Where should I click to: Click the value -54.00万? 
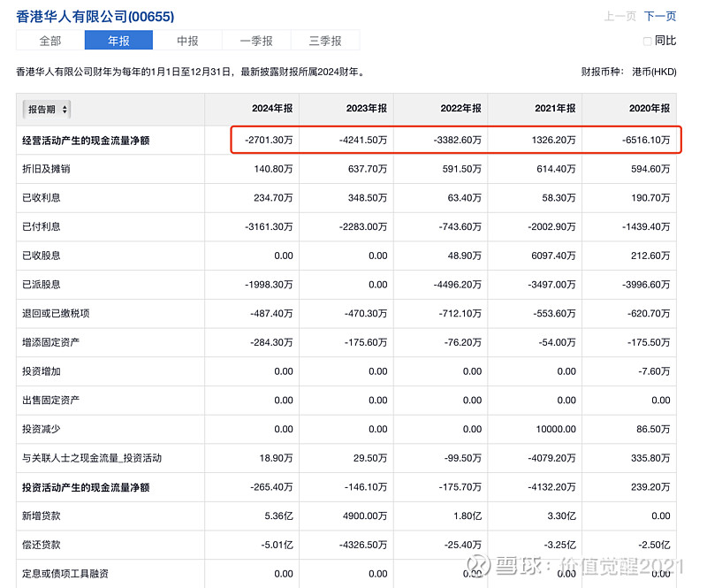(x=557, y=342)
